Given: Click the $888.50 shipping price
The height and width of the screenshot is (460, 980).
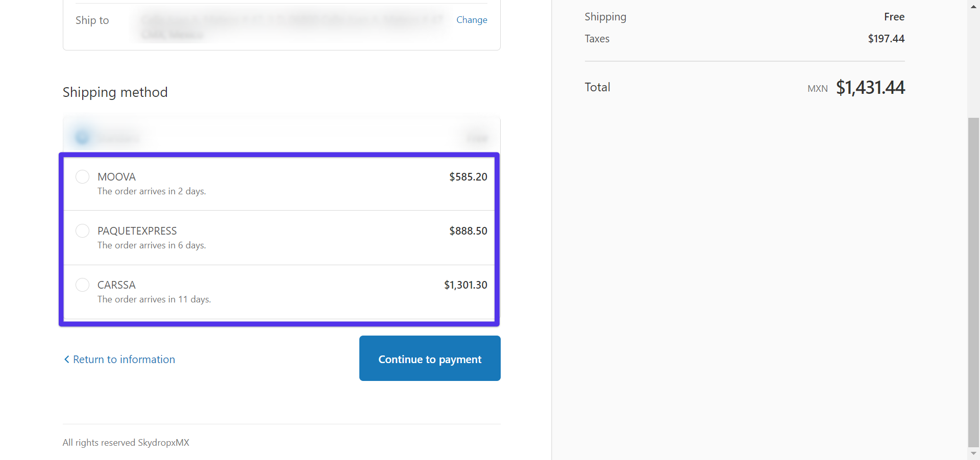Looking at the screenshot, I should [x=468, y=231].
